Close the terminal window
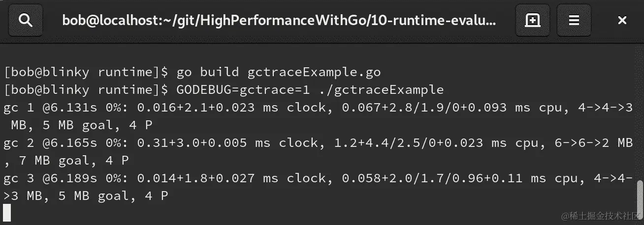The width and height of the screenshot is (644, 225). (622, 20)
